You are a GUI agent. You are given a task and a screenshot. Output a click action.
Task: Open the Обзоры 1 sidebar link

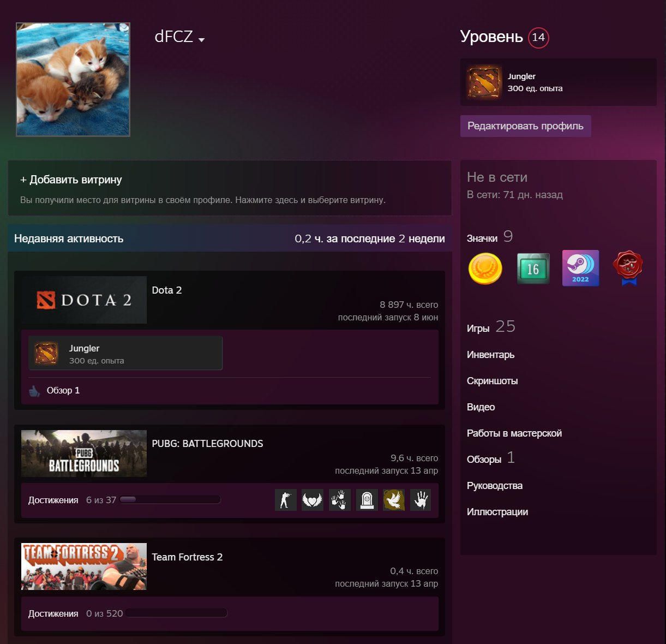pos(491,458)
